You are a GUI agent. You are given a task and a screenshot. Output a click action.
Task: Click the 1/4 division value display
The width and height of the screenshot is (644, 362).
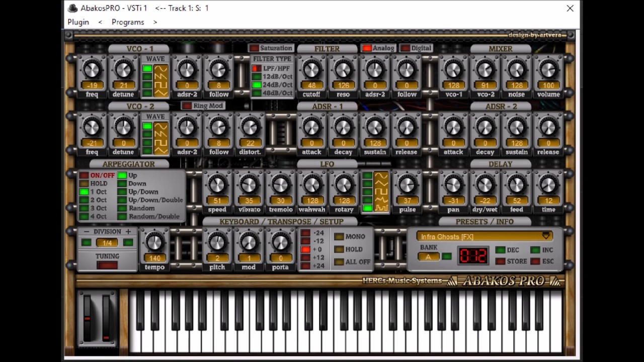click(x=107, y=243)
